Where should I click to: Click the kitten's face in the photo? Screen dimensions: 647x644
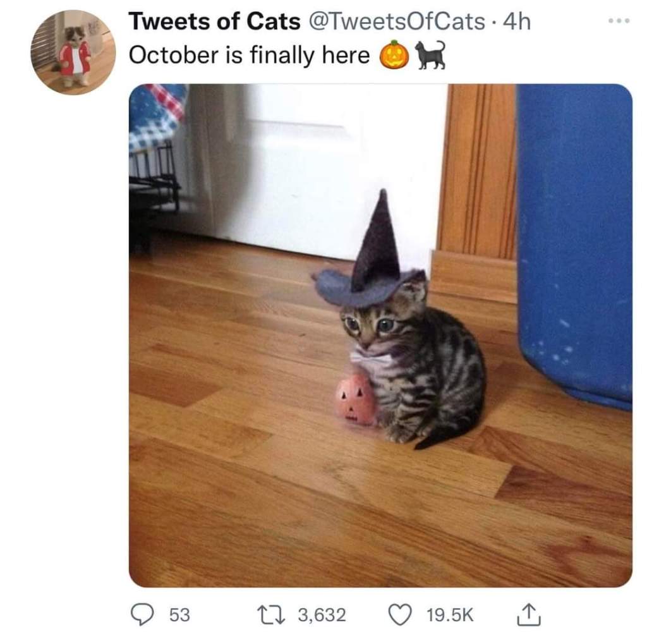pos(368,327)
